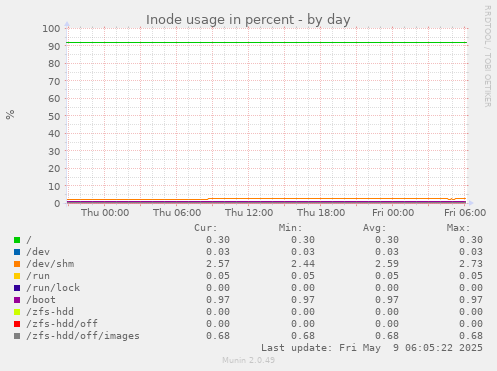Image resolution: width=497 pixels, height=371 pixels.
Task: Click the blue swatch for /dev
Action: point(17,252)
